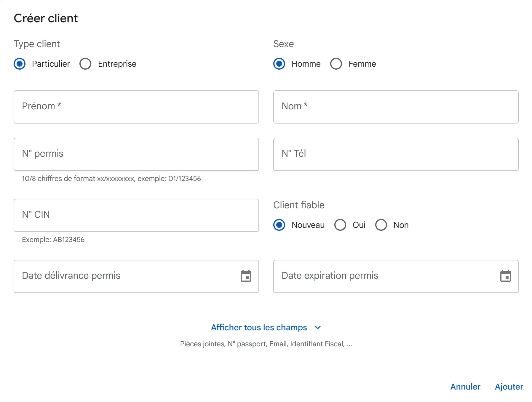Click into the N° Tél field
The image size is (532, 402).
click(396, 154)
